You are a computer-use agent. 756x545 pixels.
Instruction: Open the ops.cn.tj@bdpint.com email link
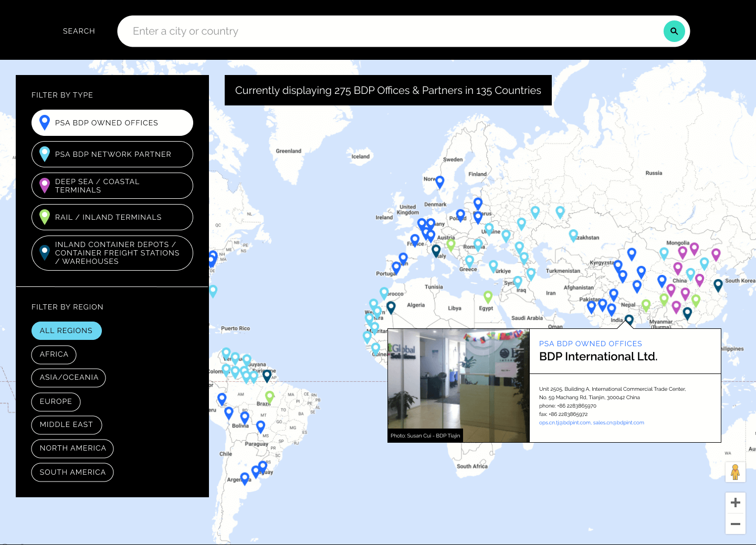click(564, 423)
